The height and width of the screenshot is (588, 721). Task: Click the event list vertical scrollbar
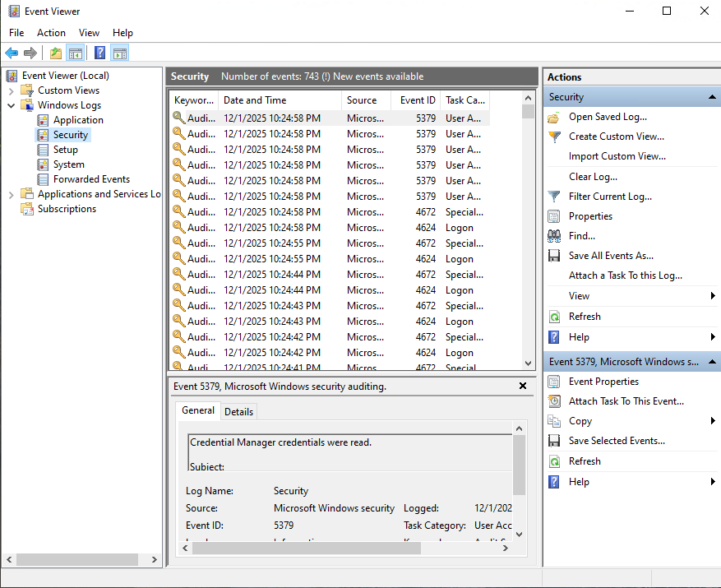(x=528, y=238)
